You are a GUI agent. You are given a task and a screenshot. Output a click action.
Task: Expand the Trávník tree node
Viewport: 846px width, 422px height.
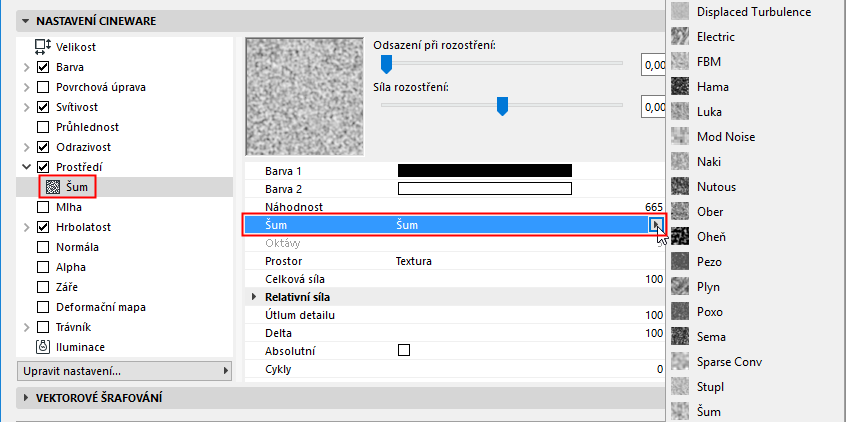26,327
